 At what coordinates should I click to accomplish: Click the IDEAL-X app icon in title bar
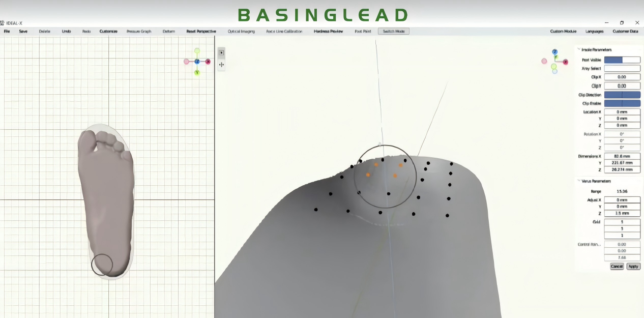click(x=2, y=23)
